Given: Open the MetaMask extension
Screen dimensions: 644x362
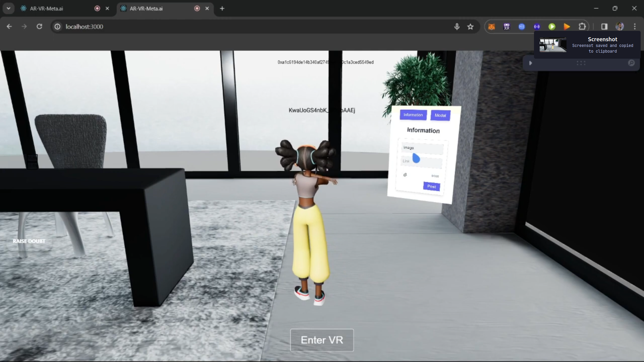Looking at the screenshot, I should coord(491,26).
